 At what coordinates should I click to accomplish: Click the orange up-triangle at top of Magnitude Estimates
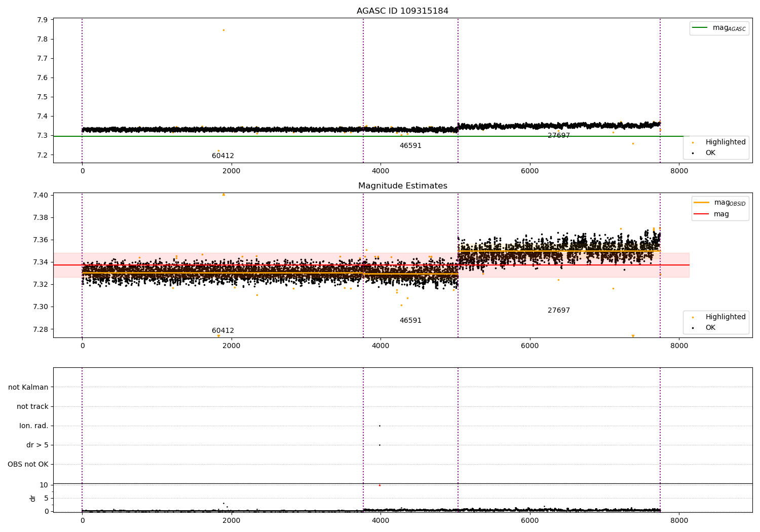[223, 194]
